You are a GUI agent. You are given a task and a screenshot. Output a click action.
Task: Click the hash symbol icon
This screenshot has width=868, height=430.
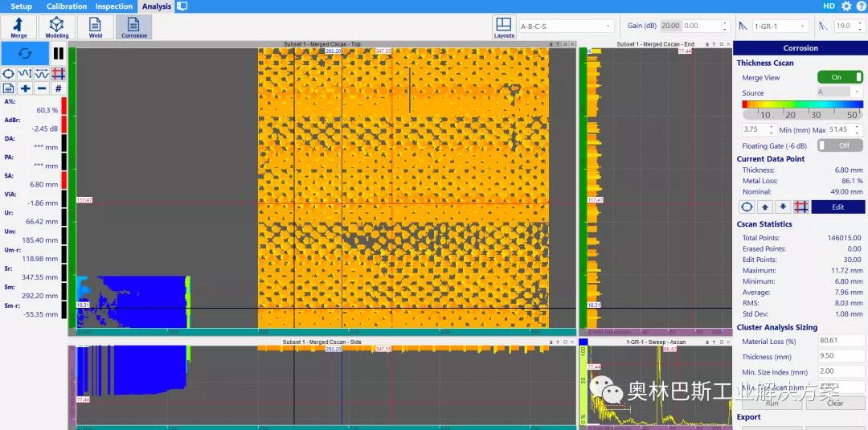coord(58,88)
